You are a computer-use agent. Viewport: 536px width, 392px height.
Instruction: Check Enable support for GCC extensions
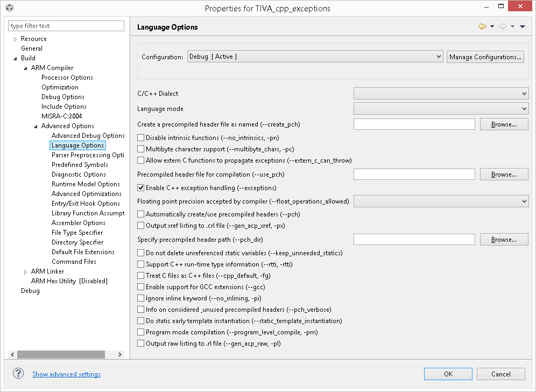pyautogui.click(x=141, y=287)
